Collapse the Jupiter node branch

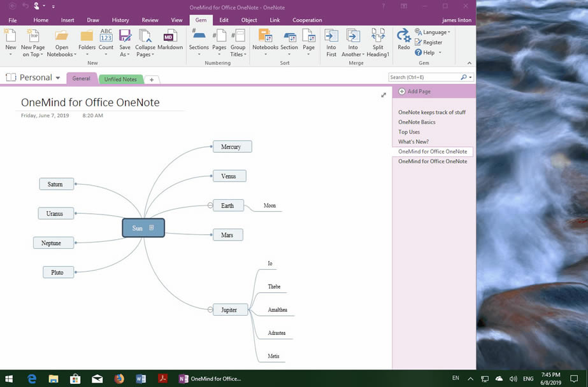(210, 310)
